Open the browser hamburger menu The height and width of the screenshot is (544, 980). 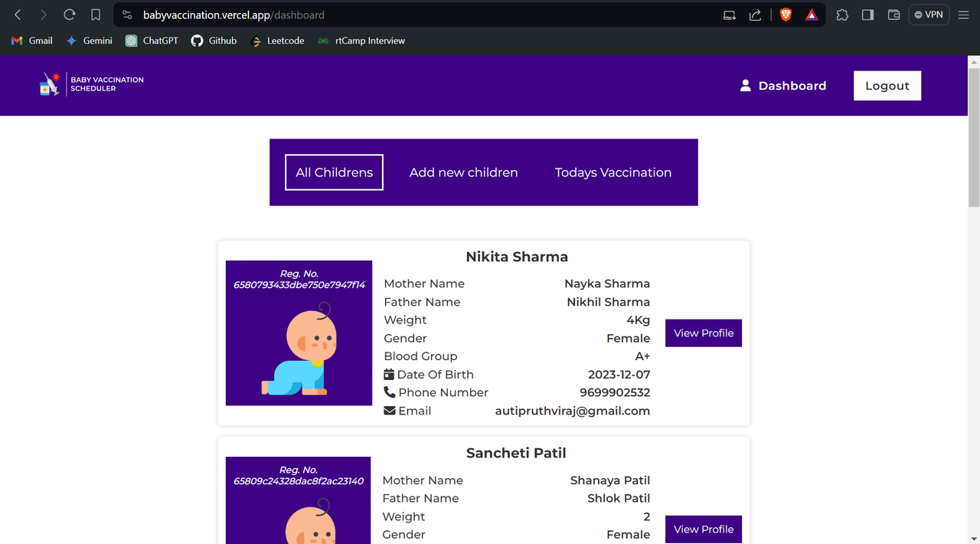click(x=964, y=15)
